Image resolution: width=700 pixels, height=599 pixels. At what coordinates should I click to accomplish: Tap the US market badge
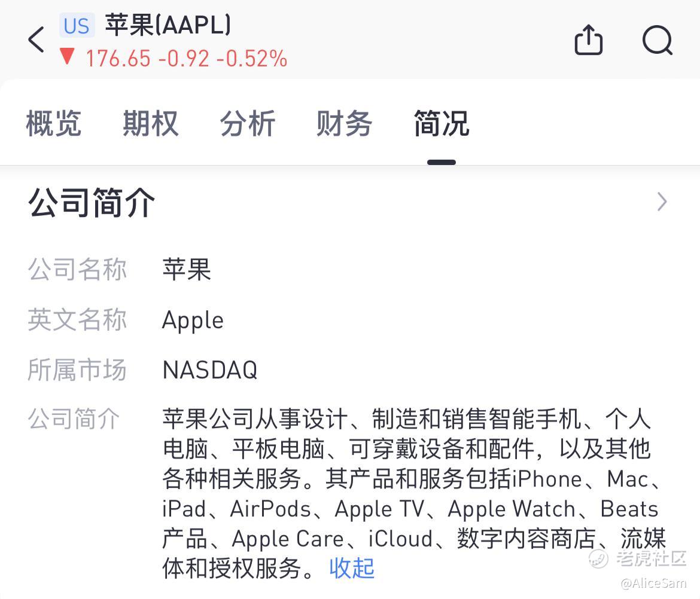point(77,26)
